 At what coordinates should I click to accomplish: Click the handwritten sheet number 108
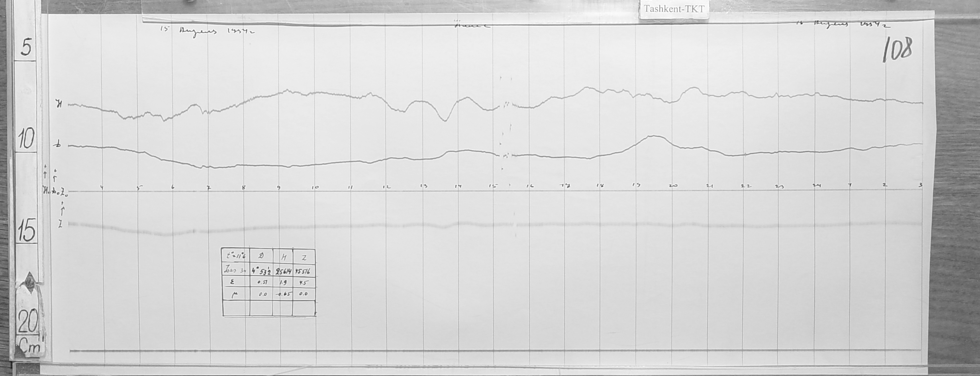click(897, 50)
